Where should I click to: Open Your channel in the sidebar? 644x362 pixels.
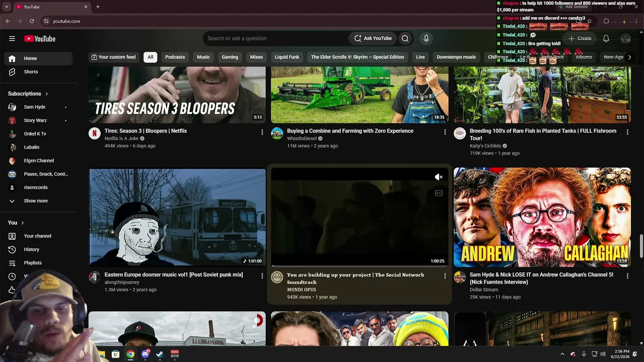tap(39, 236)
